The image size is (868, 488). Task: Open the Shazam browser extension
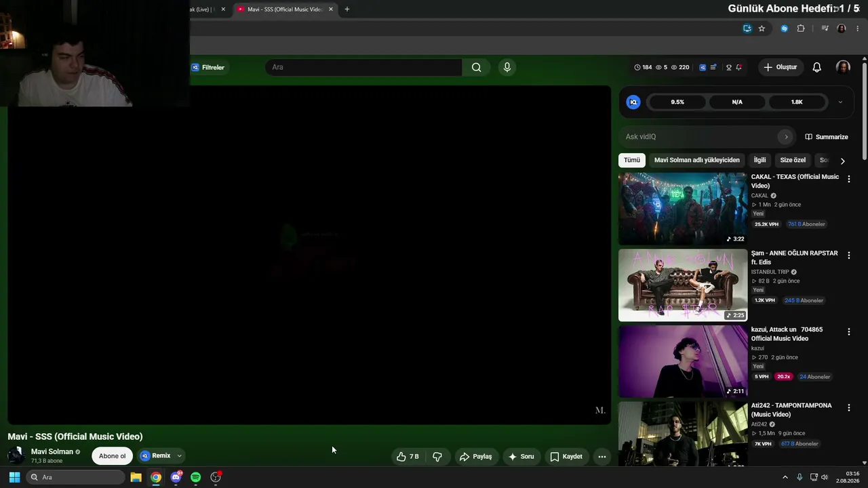784,28
